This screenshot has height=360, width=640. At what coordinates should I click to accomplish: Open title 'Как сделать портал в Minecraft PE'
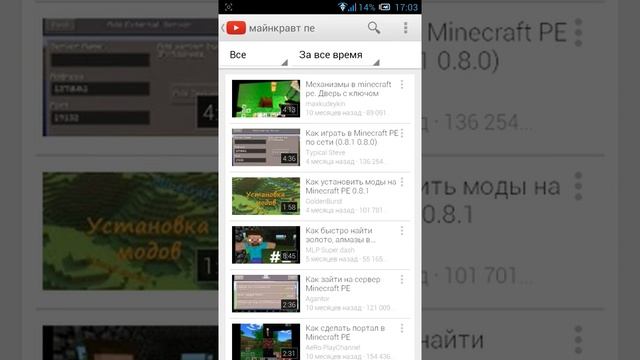(x=345, y=333)
